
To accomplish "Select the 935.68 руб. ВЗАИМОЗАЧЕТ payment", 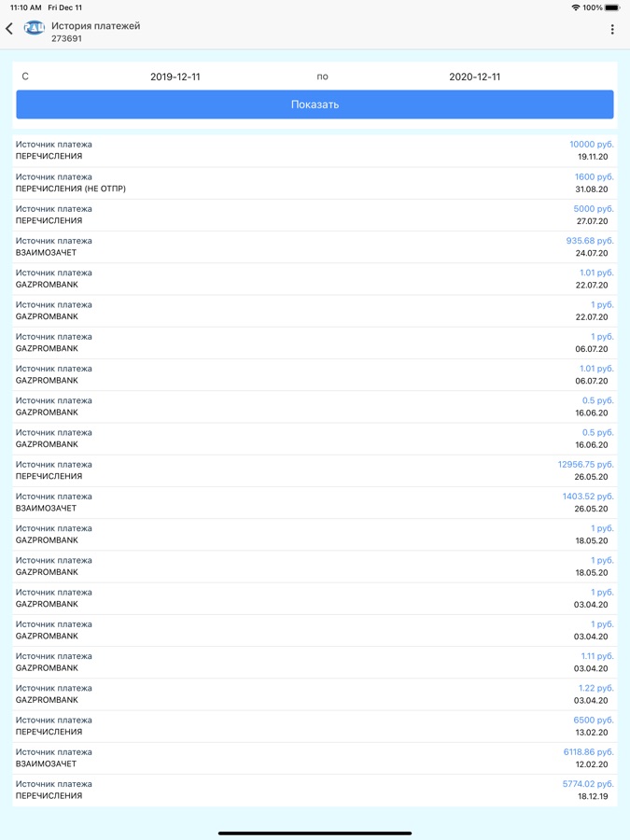I will [315, 246].
